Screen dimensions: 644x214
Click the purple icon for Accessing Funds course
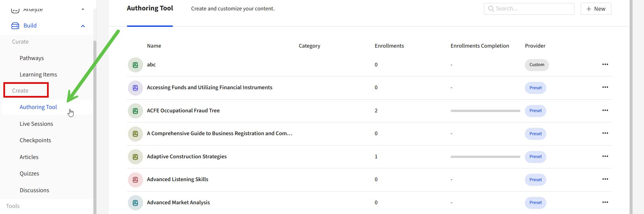click(135, 88)
